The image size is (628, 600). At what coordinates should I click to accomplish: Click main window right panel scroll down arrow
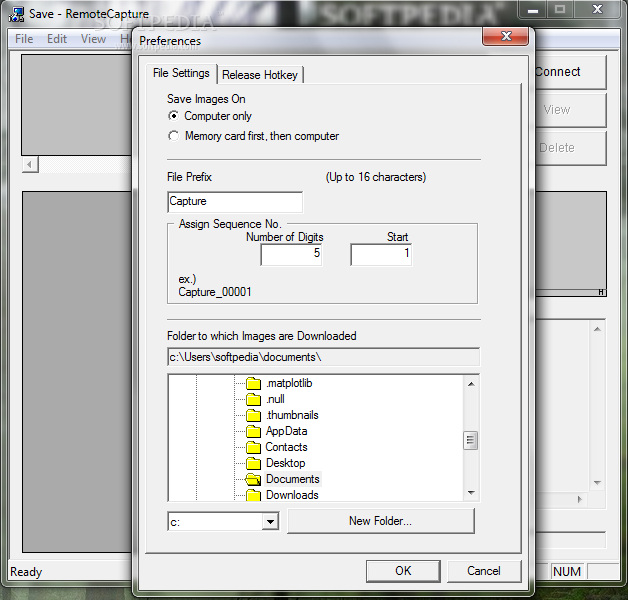597,483
